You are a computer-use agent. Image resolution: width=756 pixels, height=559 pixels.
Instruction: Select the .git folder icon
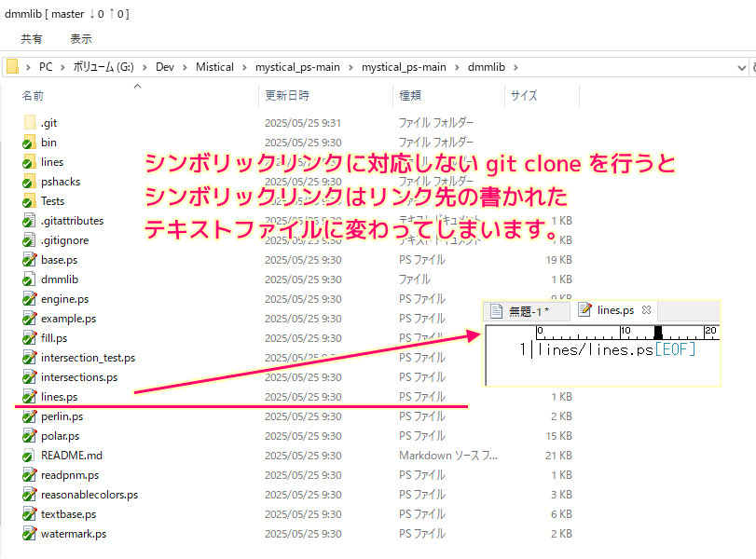coord(30,122)
